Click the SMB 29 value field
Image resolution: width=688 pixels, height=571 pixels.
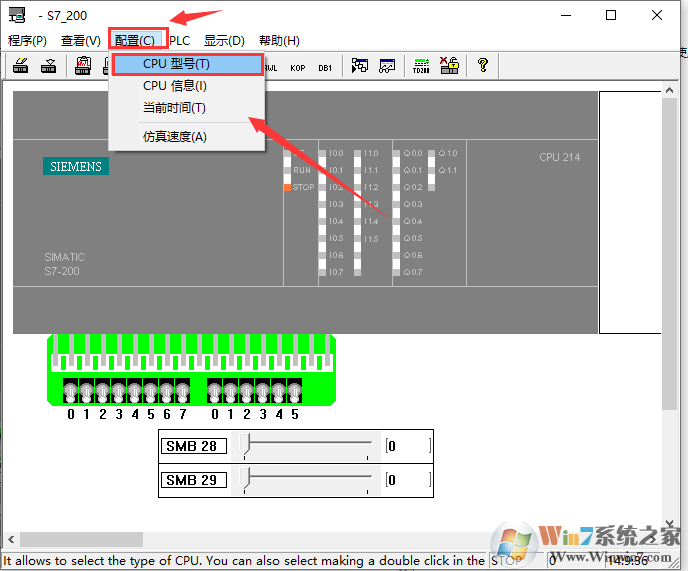(x=408, y=480)
